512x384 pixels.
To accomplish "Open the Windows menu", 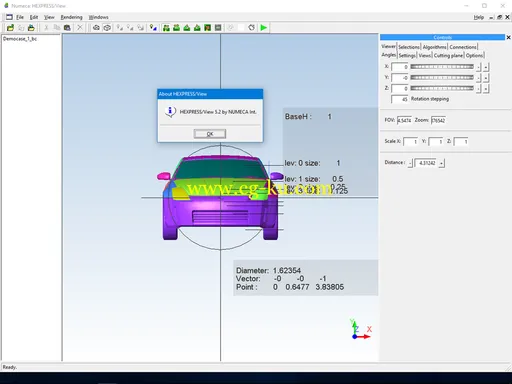I will (98, 17).
